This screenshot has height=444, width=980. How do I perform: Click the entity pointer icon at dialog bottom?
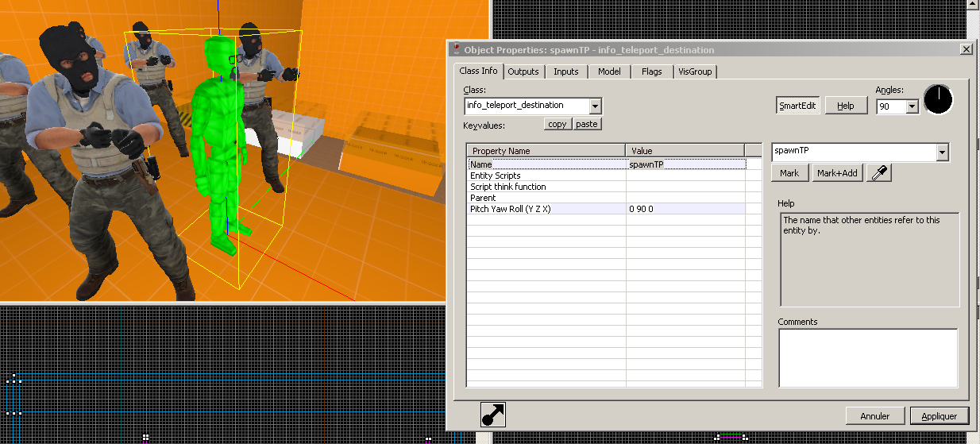[x=493, y=415]
